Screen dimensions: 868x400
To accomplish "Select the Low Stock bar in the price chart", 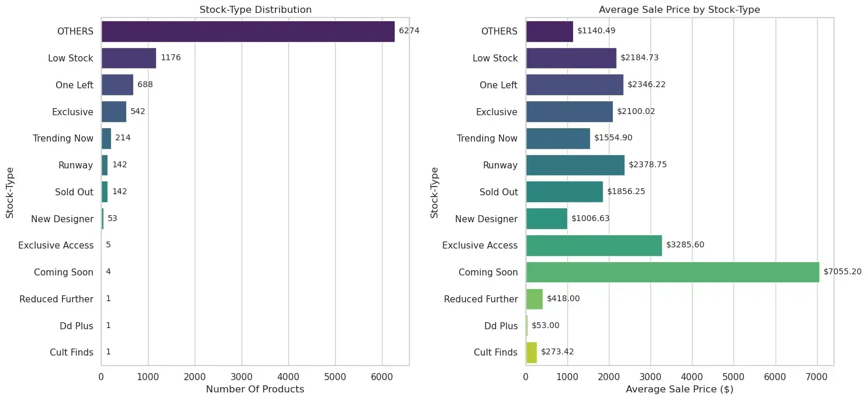I will click(x=571, y=58).
